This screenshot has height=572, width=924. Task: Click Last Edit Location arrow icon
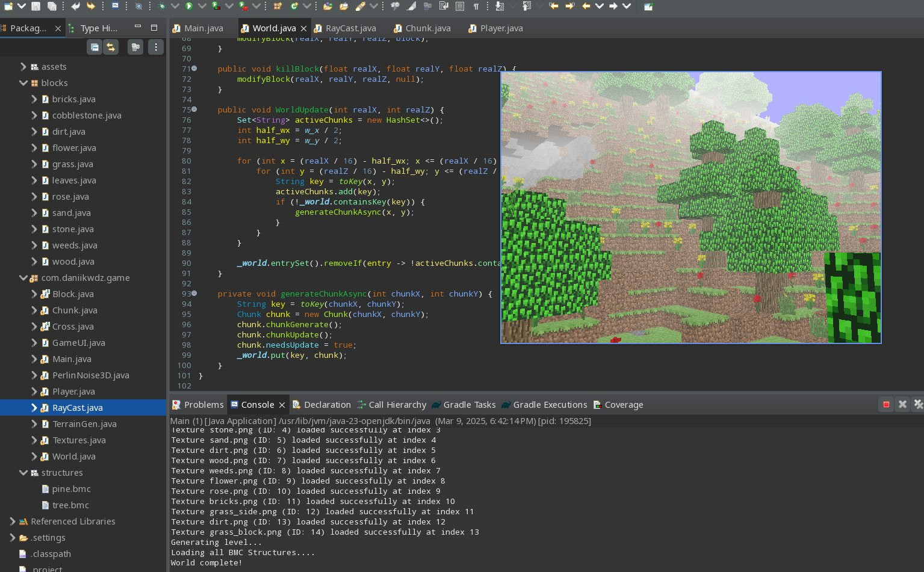coord(554,6)
